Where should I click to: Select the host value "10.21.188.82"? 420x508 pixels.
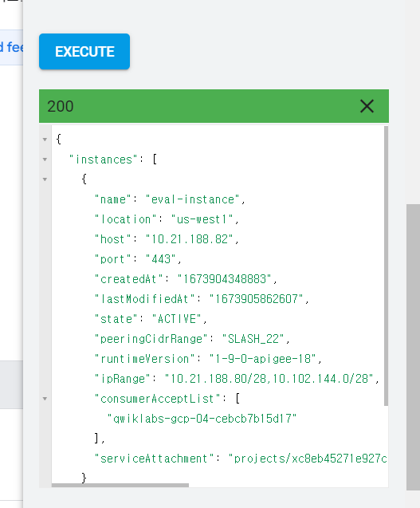(189, 239)
